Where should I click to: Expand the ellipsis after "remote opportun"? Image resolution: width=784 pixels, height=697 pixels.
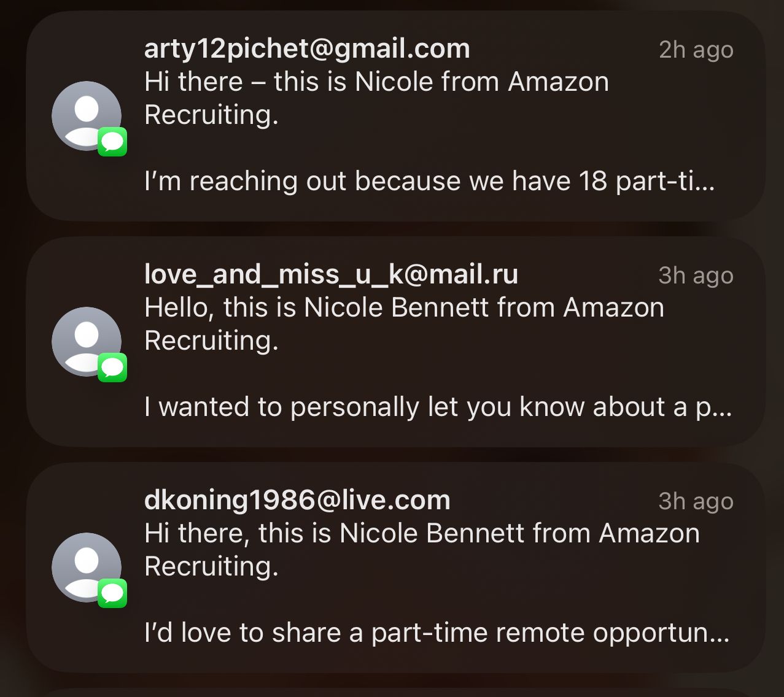(x=720, y=634)
